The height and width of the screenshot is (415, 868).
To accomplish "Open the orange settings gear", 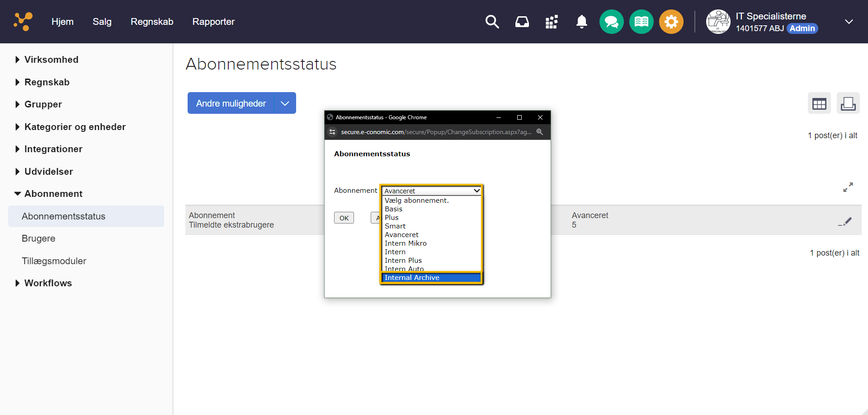I will click(671, 22).
